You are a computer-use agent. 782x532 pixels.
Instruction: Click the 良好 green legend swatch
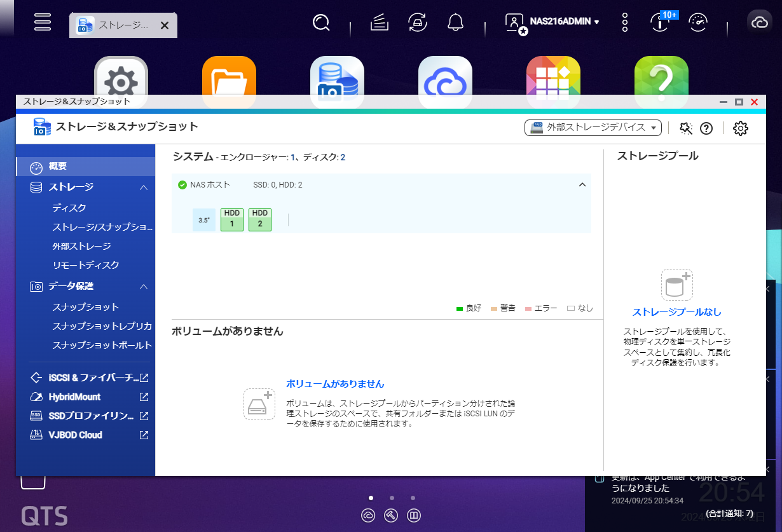pos(460,308)
